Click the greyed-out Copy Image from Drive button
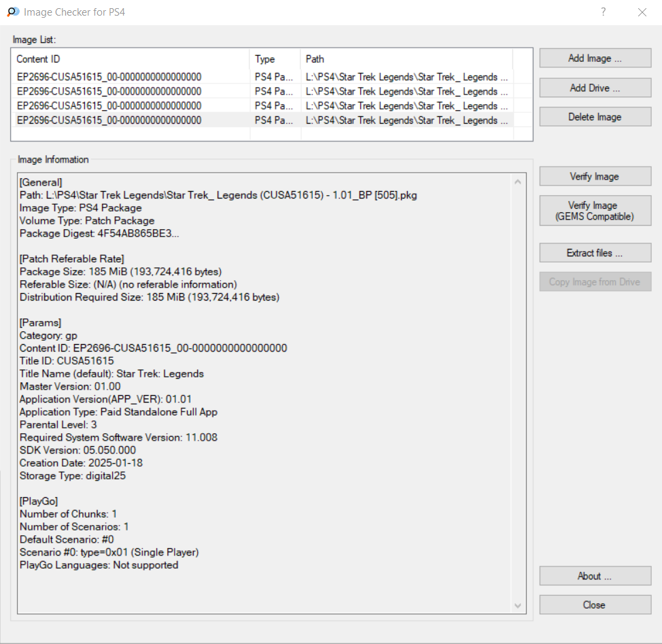This screenshot has height=644, width=662. pyautogui.click(x=595, y=282)
